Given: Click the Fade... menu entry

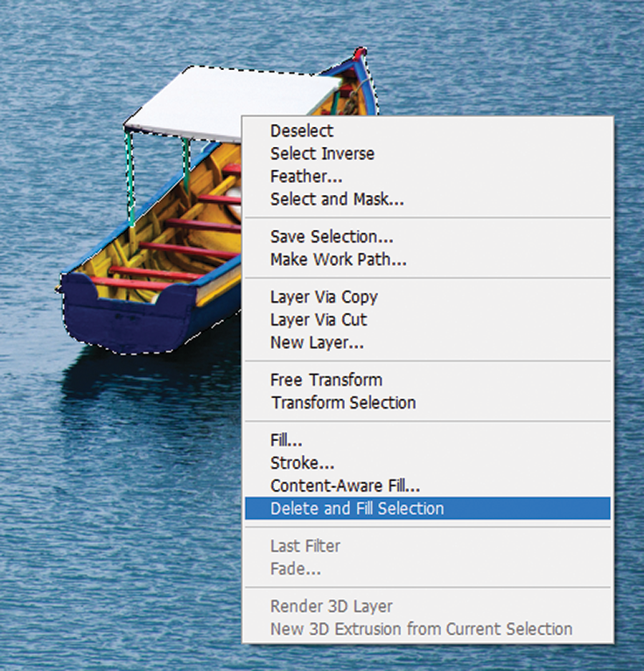Looking at the screenshot, I should (x=296, y=570).
